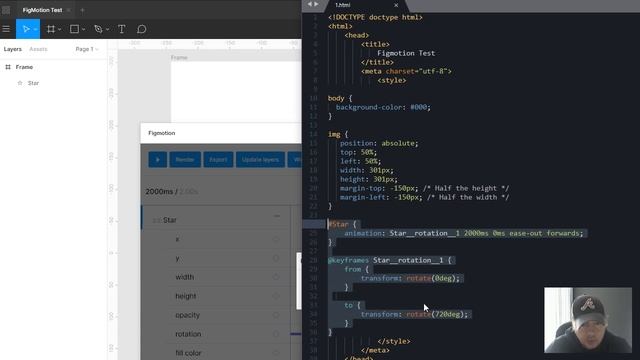Switch to the FigMotion Test file tab
This screenshot has width=640, height=360.
[x=42, y=10]
